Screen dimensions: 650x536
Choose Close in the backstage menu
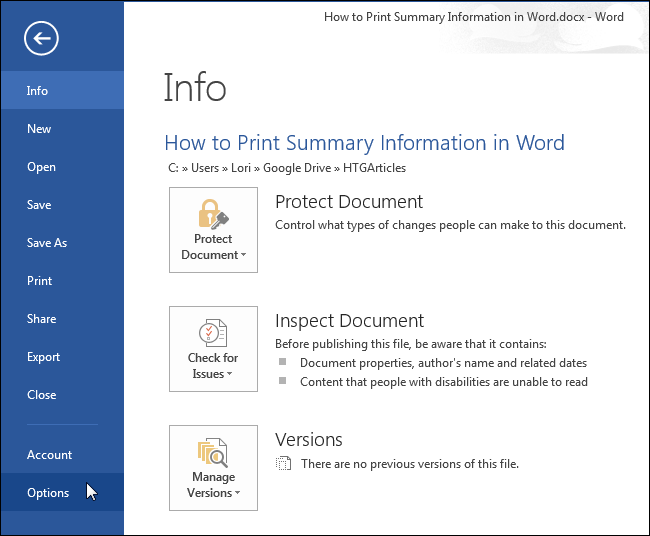point(62,395)
